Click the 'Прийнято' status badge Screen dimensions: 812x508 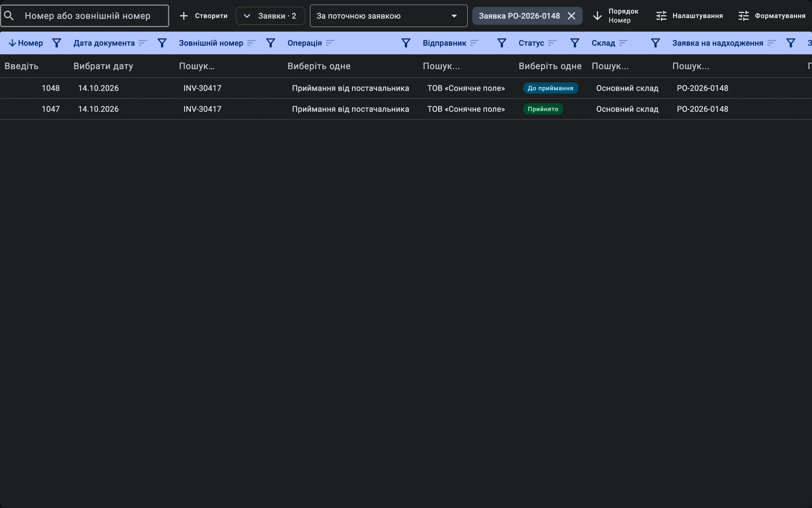[543, 109]
